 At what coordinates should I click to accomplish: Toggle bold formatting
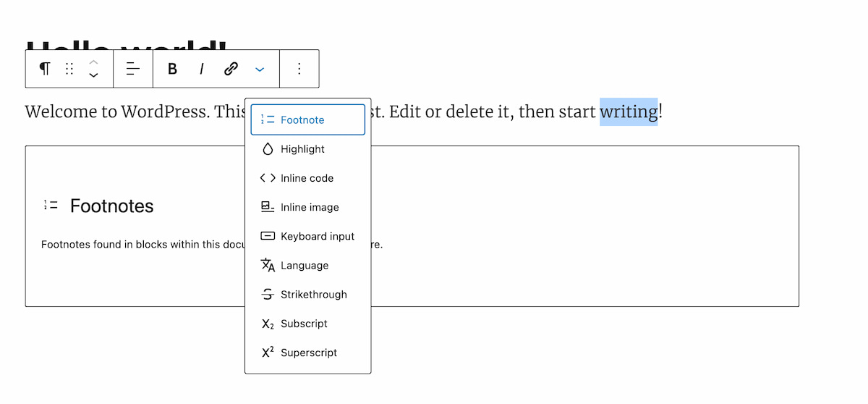pos(172,69)
